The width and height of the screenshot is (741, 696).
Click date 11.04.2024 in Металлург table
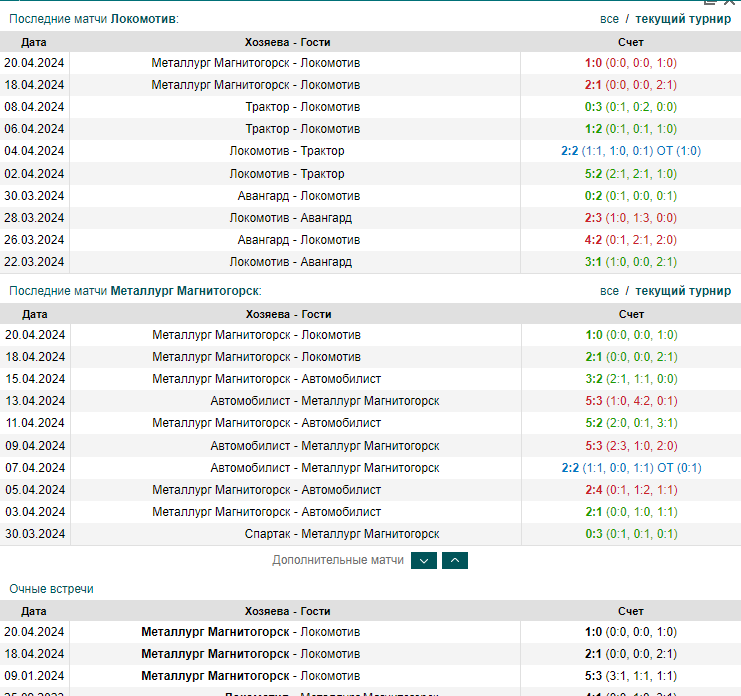coord(35,423)
